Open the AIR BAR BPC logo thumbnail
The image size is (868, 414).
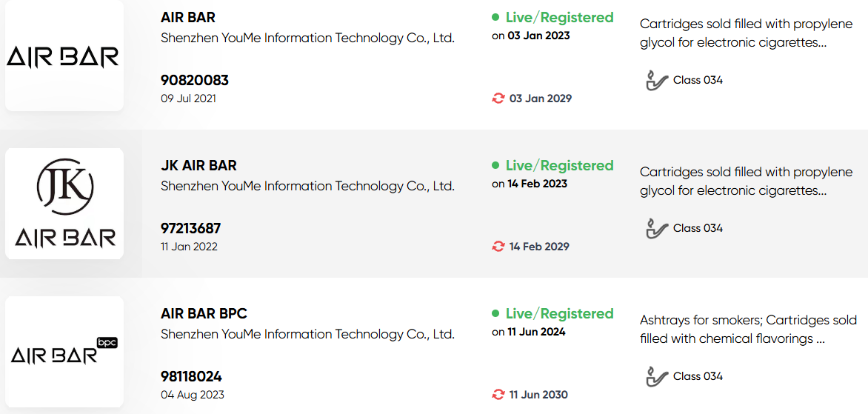click(64, 352)
